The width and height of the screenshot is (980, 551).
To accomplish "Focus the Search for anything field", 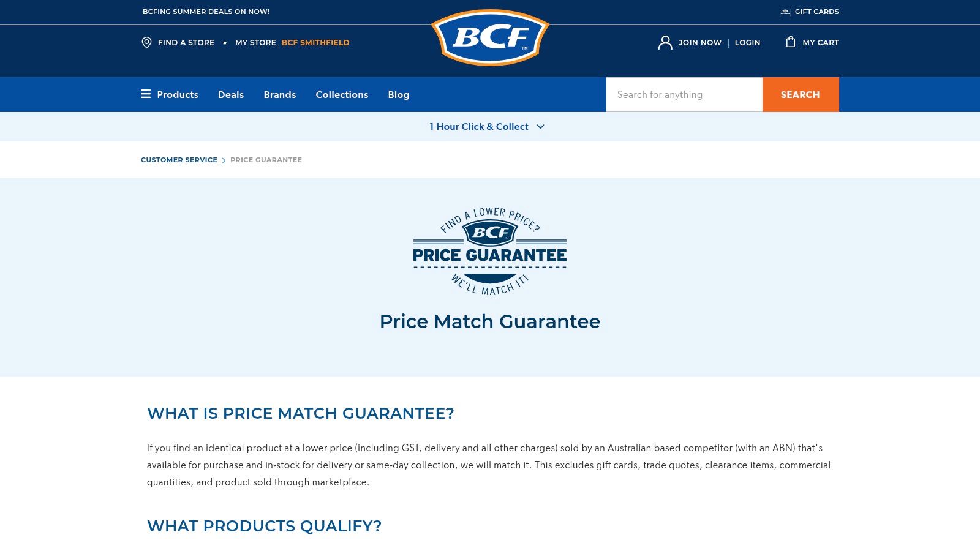I will tap(684, 95).
